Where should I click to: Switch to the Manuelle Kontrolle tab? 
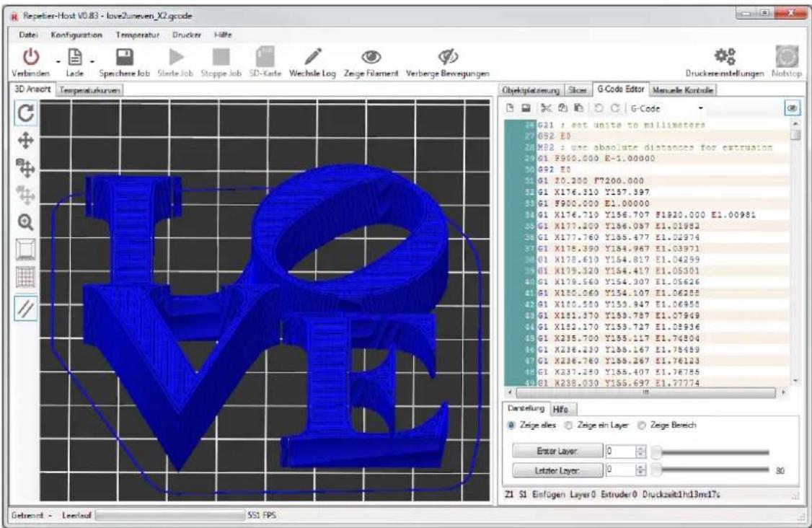pos(682,90)
